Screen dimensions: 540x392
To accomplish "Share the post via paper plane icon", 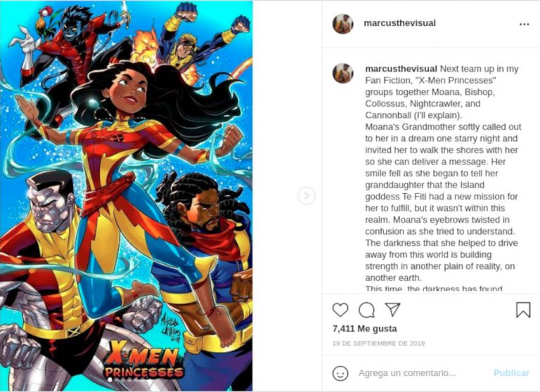I will tap(392, 309).
